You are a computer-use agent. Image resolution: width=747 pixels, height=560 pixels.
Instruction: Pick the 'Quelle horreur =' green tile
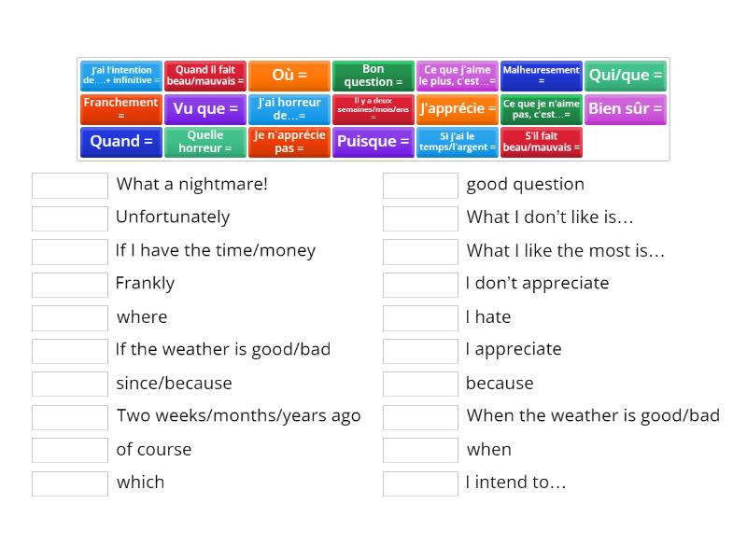205,142
